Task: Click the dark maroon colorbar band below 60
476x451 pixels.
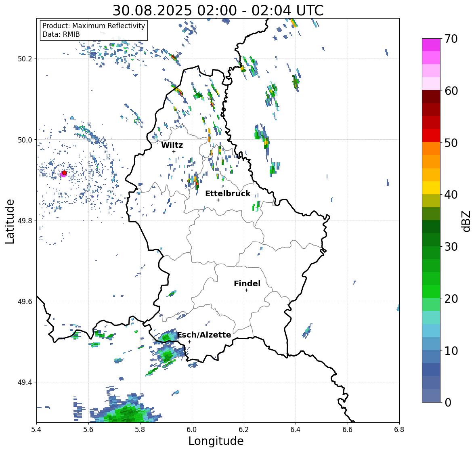Action: 431,97
